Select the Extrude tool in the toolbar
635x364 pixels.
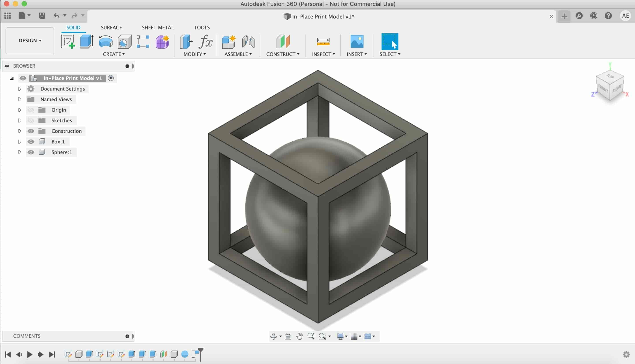tap(87, 41)
